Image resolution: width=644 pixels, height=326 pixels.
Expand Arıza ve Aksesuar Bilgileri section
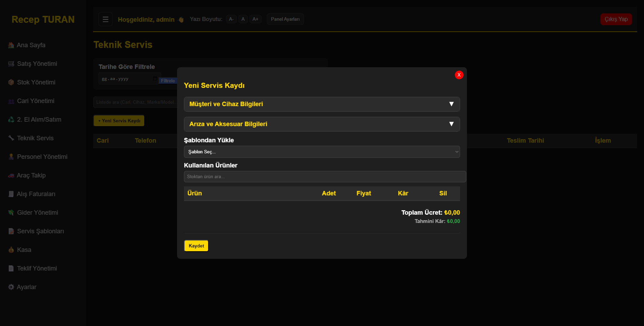(322, 124)
